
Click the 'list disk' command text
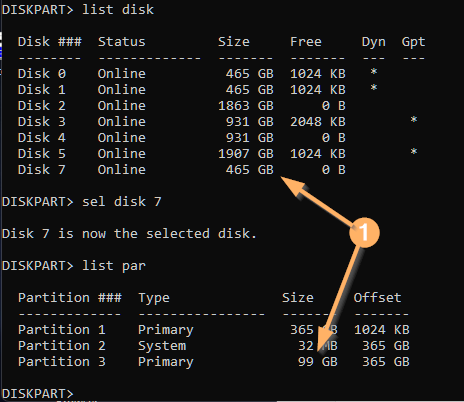pos(118,10)
